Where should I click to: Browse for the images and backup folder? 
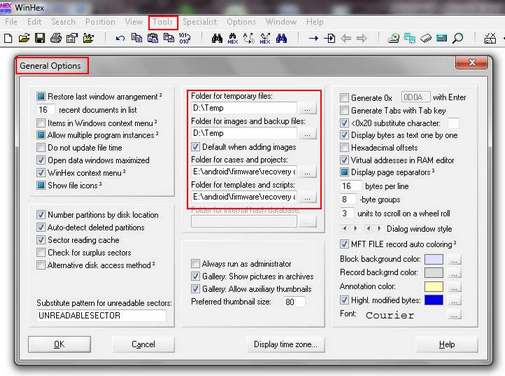pos(308,134)
